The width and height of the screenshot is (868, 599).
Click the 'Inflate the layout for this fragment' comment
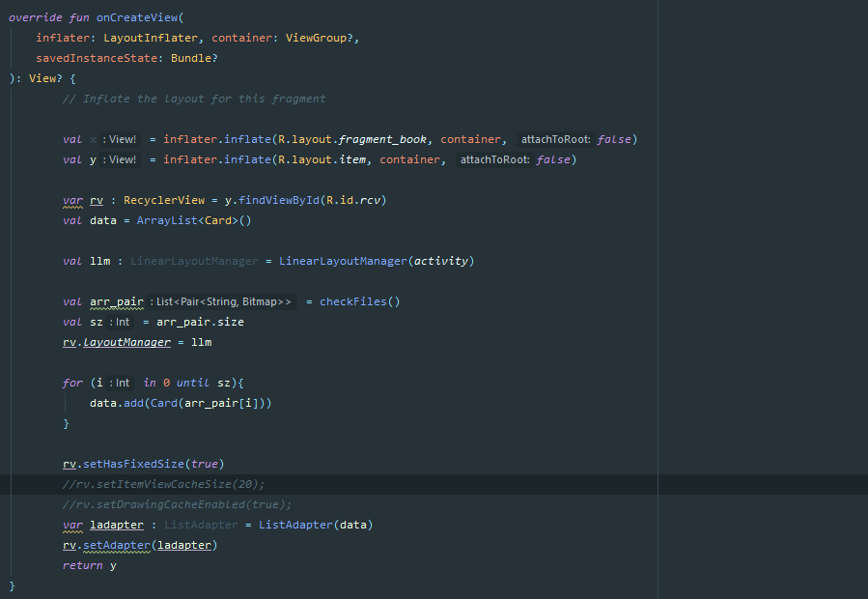tap(194, 99)
